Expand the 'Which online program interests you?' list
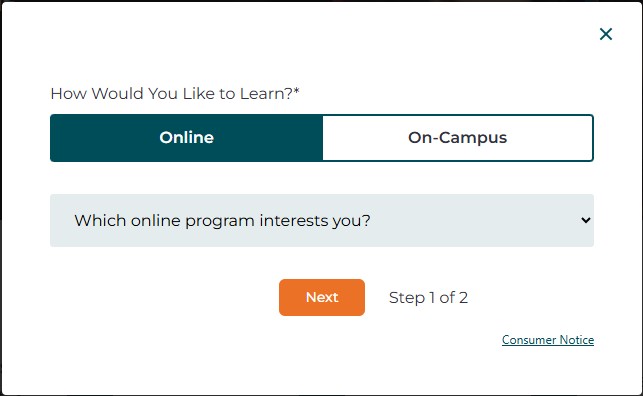The width and height of the screenshot is (643, 396). pyautogui.click(x=322, y=221)
